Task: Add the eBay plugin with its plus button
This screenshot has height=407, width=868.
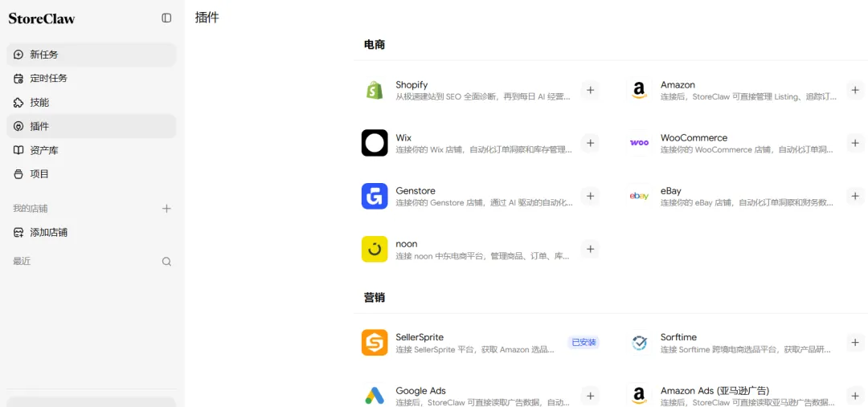Action: click(x=855, y=196)
